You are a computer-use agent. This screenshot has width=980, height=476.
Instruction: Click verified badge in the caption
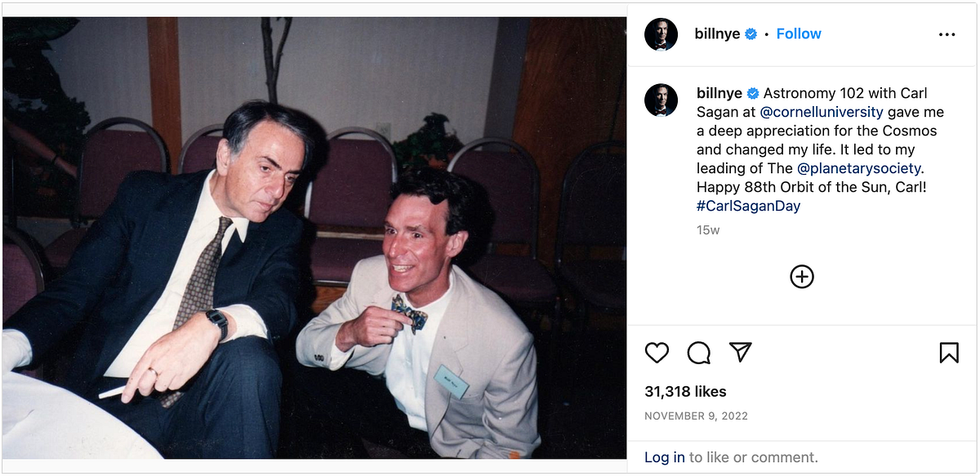753,94
